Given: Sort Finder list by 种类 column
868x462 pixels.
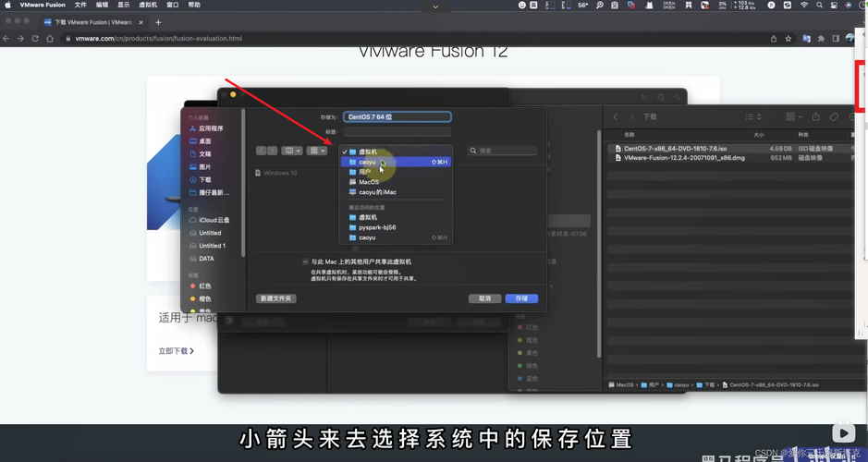Looking at the screenshot, I should (803, 135).
